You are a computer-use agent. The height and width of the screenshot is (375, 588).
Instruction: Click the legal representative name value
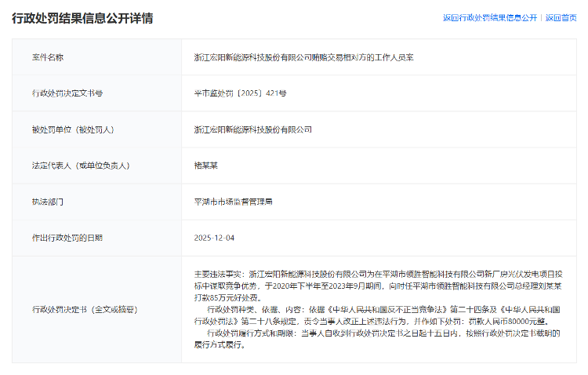click(x=207, y=166)
